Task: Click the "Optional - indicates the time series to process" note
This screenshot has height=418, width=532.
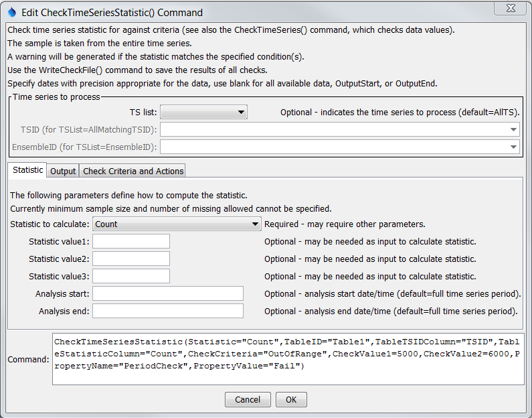Action: [x=400, y=112]
